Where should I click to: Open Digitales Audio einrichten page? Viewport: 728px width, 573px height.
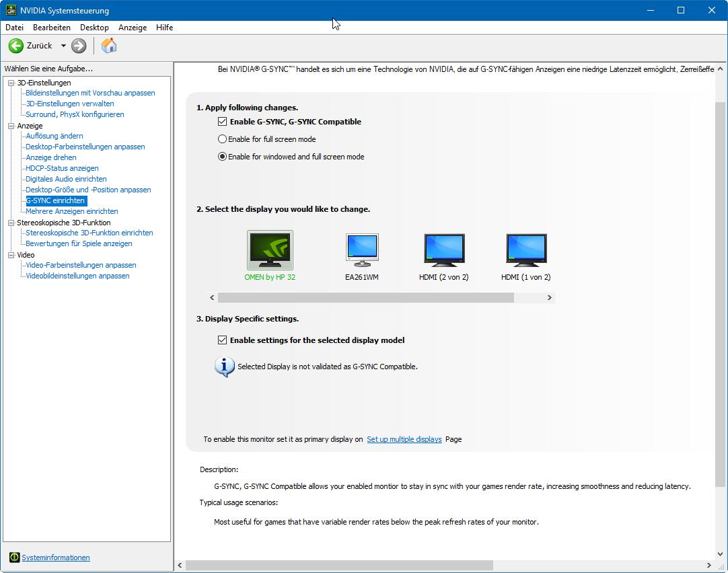(66, 179)
